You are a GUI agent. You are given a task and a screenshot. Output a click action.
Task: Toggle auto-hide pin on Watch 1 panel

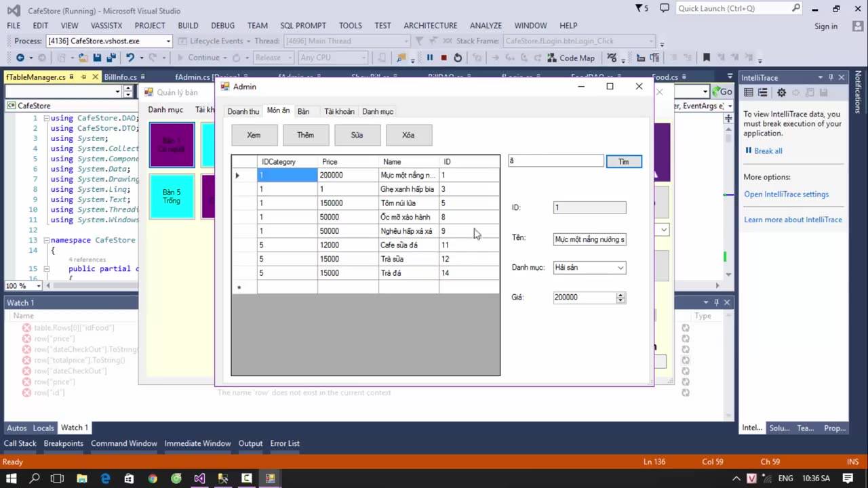[715, 302]
